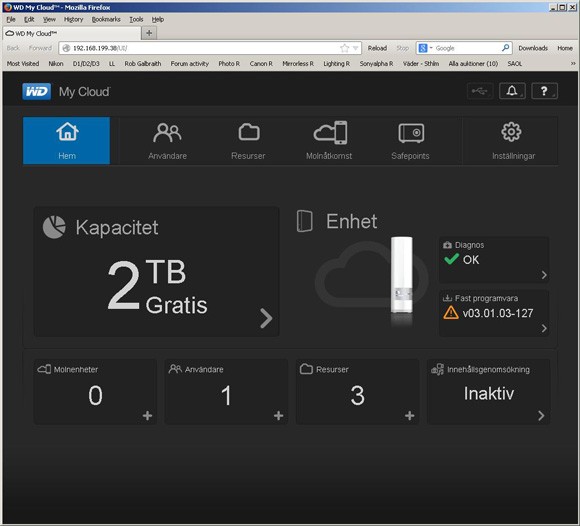The width and height of the screenshot is (580, 526).
Task: Click the Molnenheter cloud device icon
Action: click(x=44, y=369)
